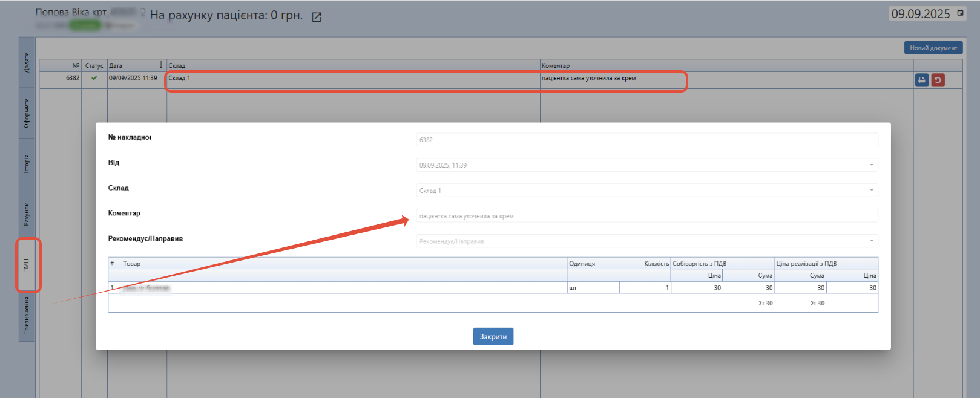Open the Призначення side tab
Image resolution: width=980 pixels, height=398 pixels.
point(27,316)
